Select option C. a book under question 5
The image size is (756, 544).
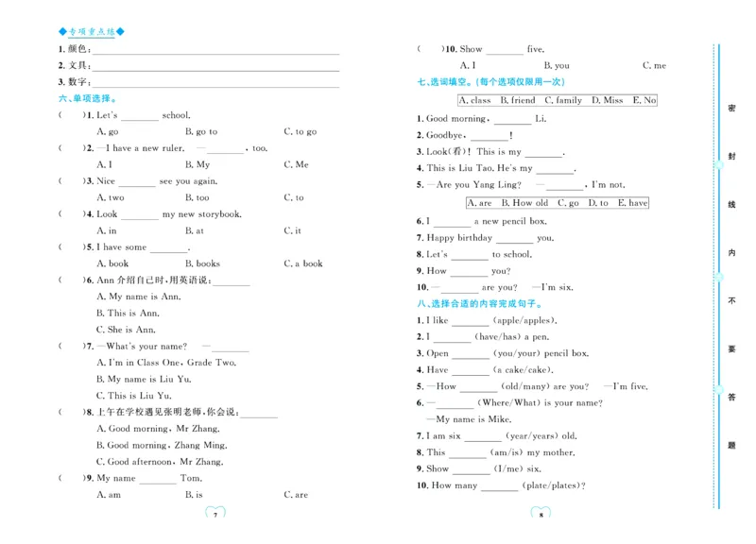(303, 263)
